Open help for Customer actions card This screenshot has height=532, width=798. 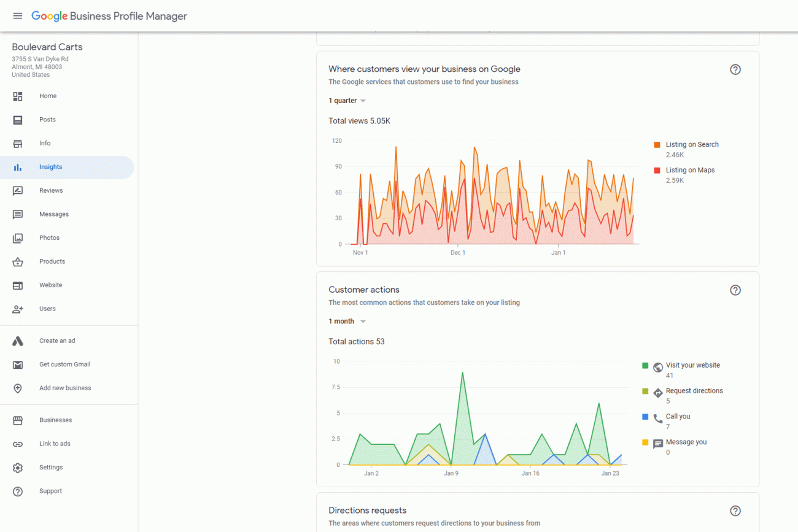735,290
